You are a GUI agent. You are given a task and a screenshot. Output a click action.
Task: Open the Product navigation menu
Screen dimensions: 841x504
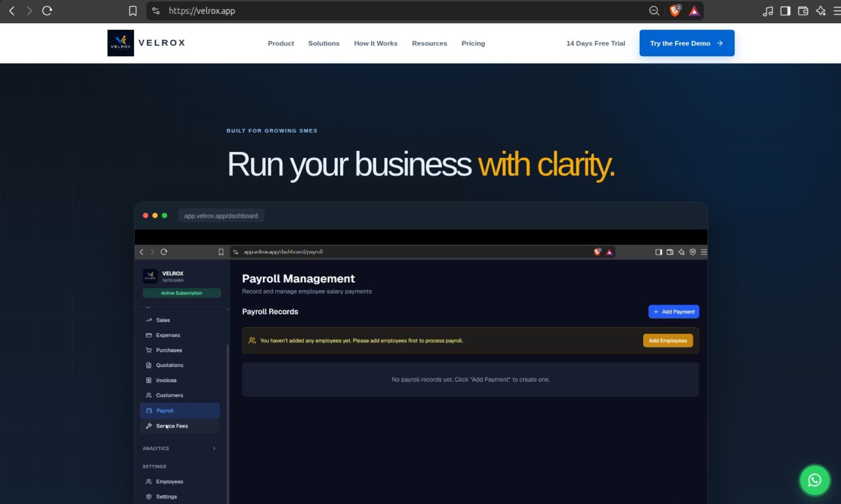pyautogui.click(x=281, y=43)
